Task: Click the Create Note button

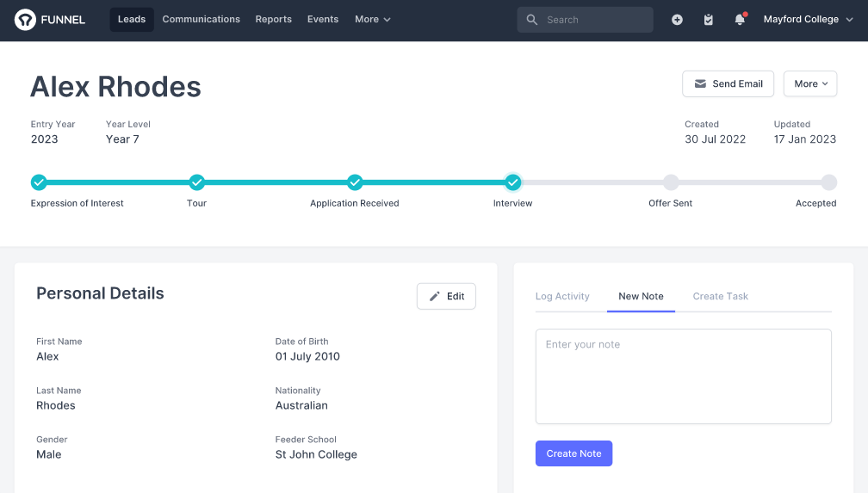Action: point(573,453)
